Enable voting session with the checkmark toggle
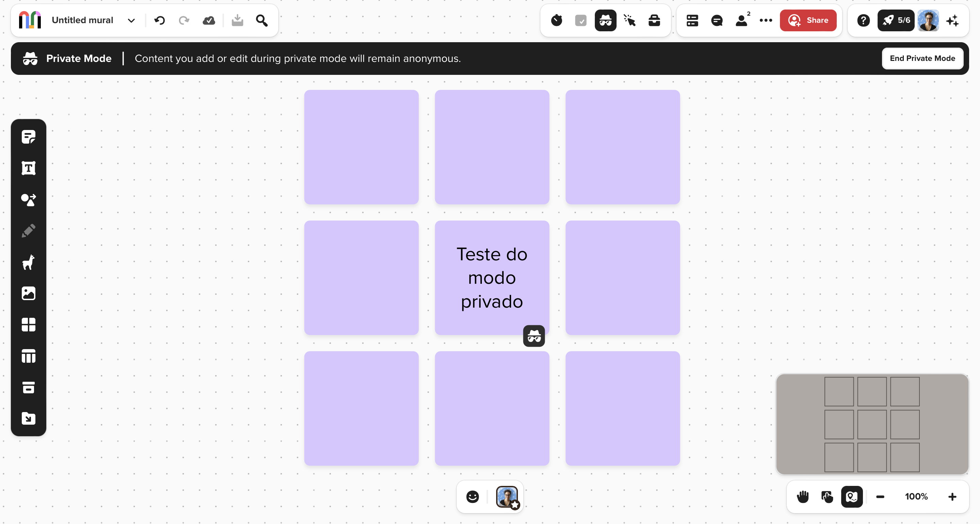This screenshot has height=524, width=980. 580,20
